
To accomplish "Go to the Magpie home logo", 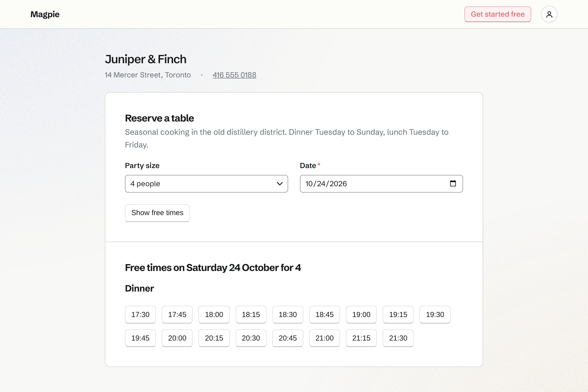I will coord(45,14).
